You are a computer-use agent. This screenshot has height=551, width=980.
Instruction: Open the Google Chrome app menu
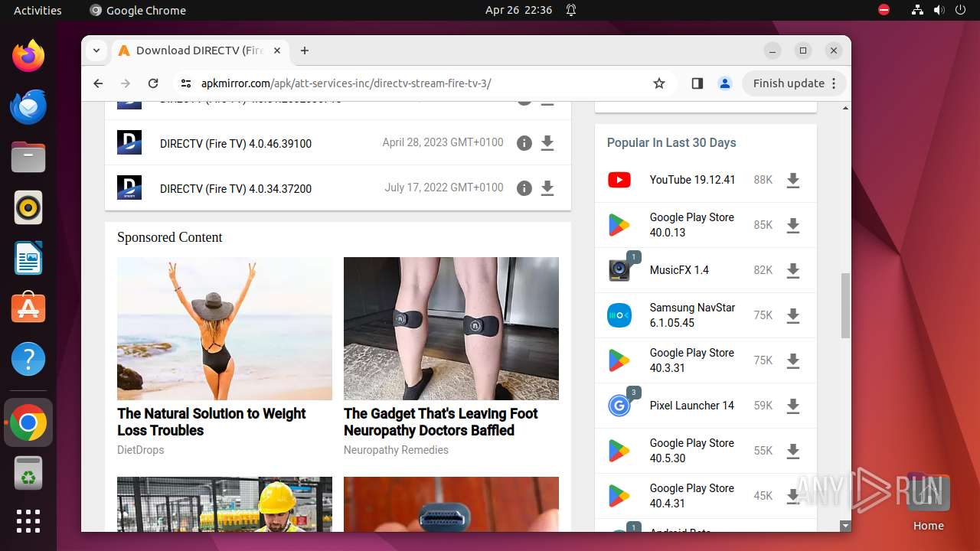tap(138, 10)
